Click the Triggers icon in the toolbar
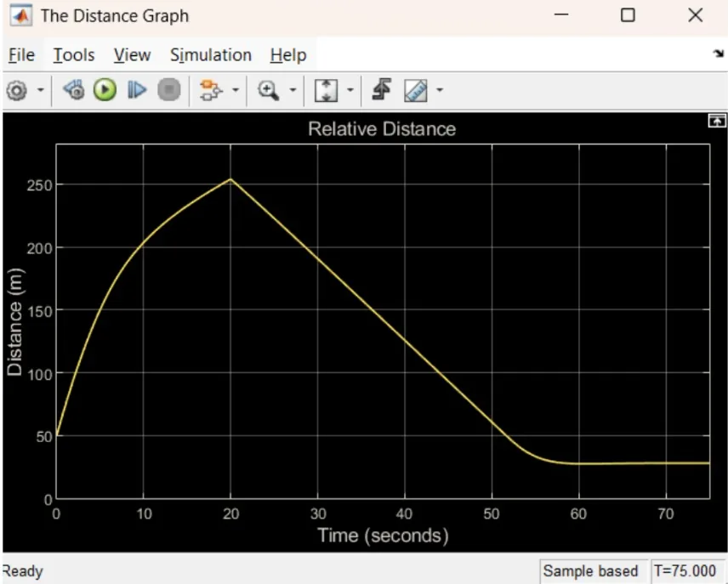728x584 pixels. tap(382, 89)
